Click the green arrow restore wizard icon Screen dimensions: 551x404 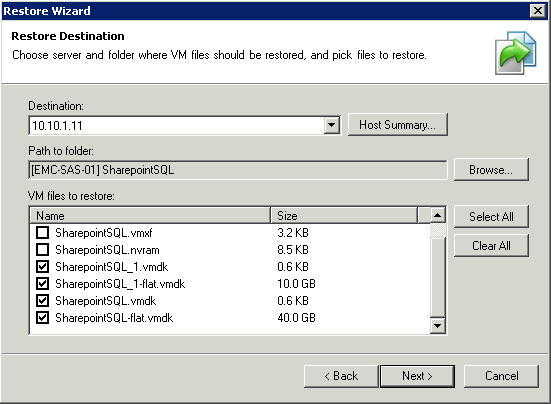click(516, 53)
